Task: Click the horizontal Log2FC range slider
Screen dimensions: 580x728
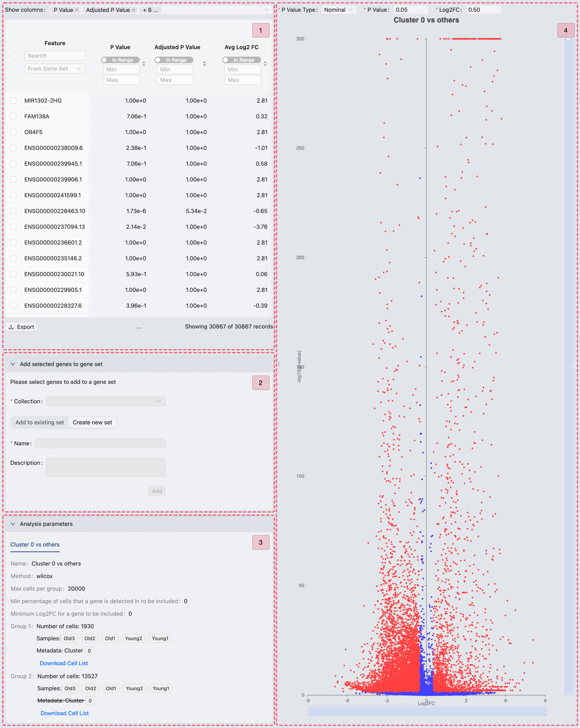Action: point(427,712)
